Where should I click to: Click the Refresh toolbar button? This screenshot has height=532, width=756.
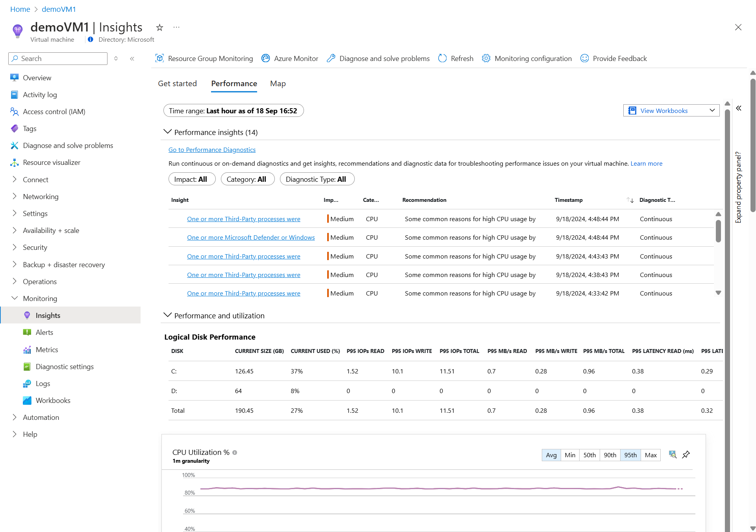pyautogui.click(x=456, y=58)
